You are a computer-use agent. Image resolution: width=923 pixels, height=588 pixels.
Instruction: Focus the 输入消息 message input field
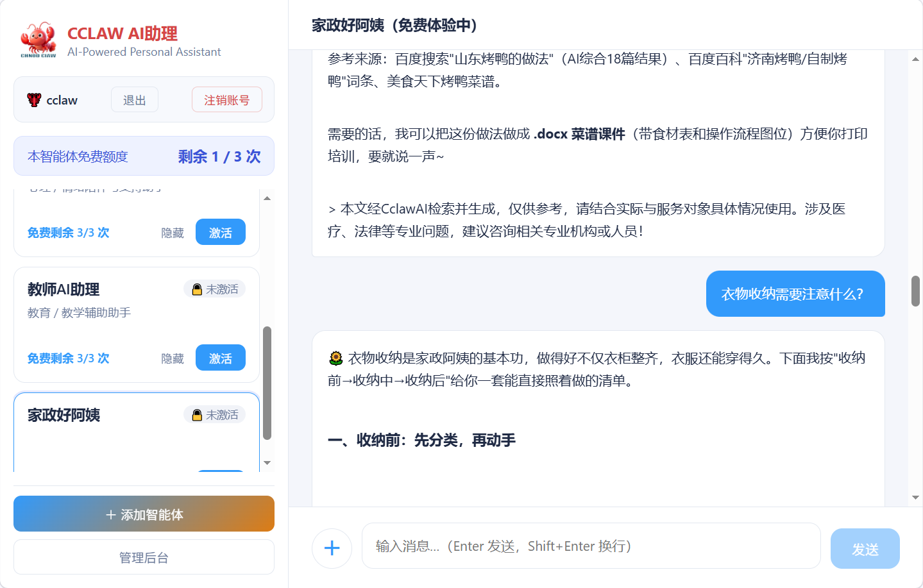[x=591, y=546]
